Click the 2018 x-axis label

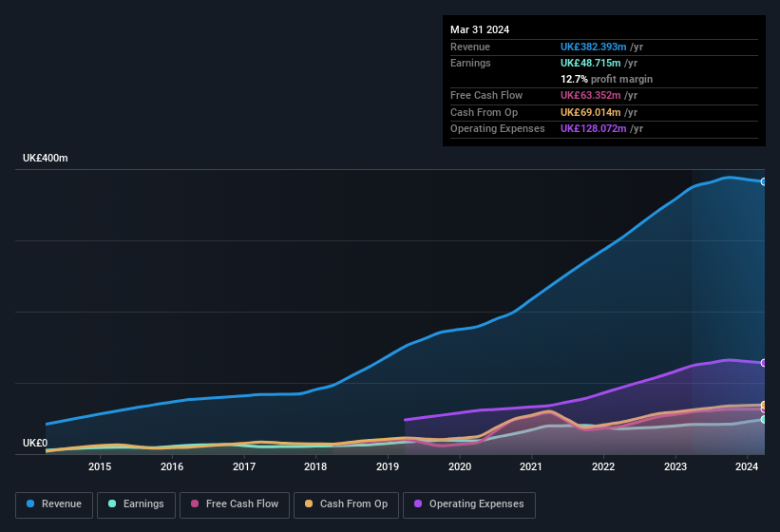pos(315,466)
